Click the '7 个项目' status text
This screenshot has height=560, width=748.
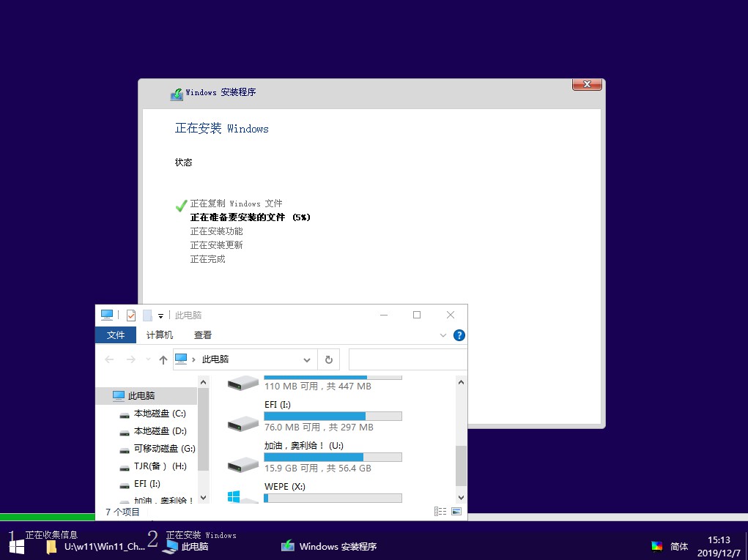(x=122, y=512)
